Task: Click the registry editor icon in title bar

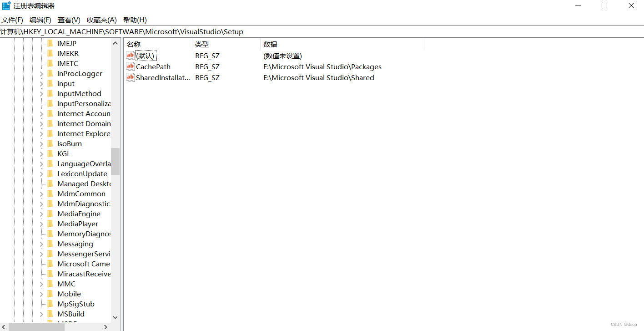Action: pos(6,5)
